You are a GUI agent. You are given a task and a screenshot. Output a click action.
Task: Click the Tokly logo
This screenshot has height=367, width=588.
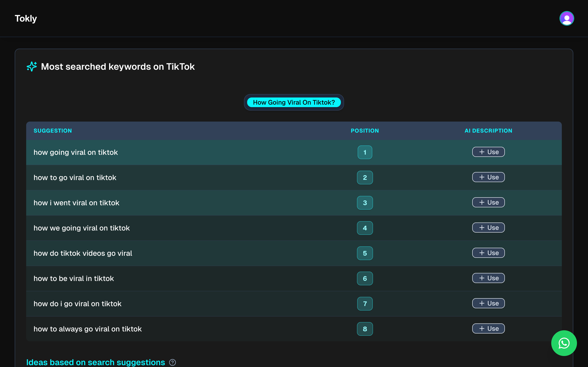click(26, 18)
